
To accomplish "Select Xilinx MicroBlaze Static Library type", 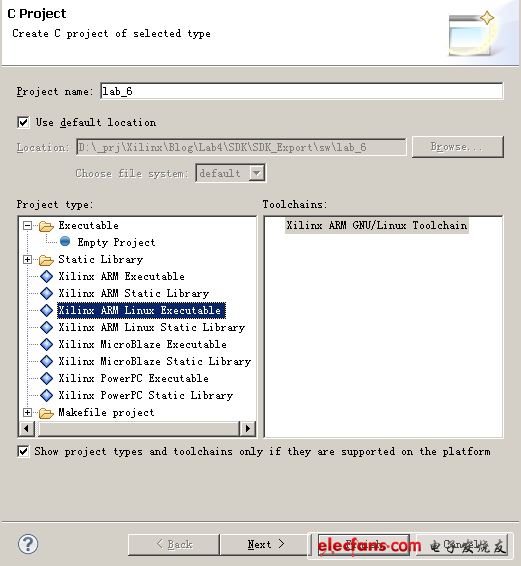I will (x=155, y=361).
